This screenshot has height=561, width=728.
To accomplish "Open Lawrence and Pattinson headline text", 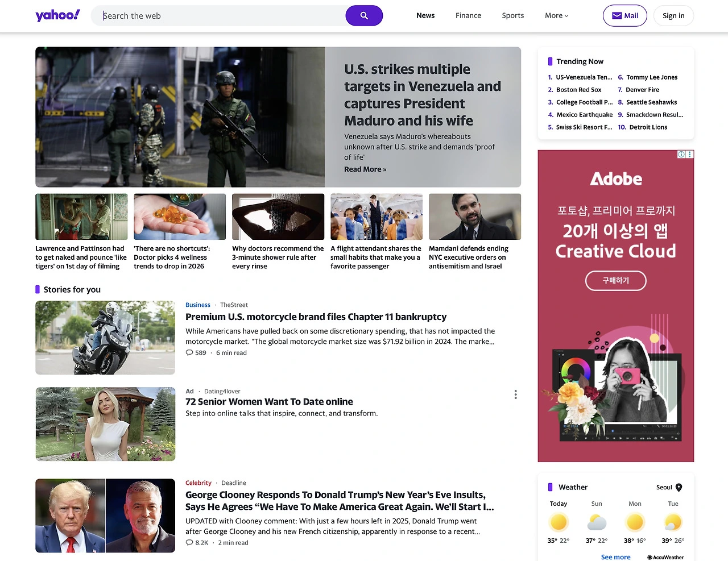I will (81, 257).
